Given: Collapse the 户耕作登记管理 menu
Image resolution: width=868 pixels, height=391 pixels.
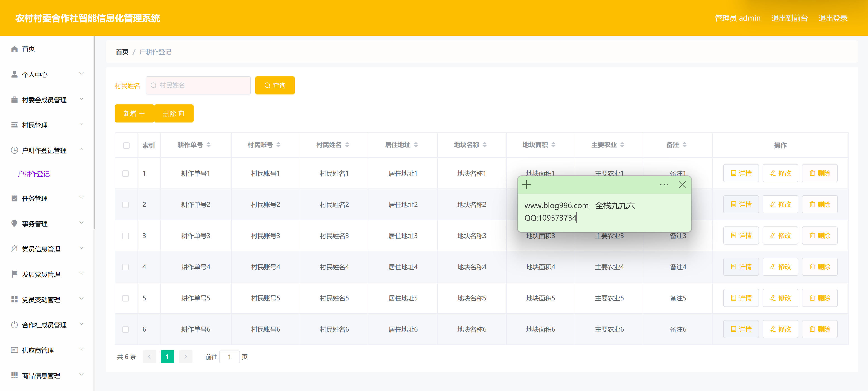Looking at the screenshot, I should point(81,150).
